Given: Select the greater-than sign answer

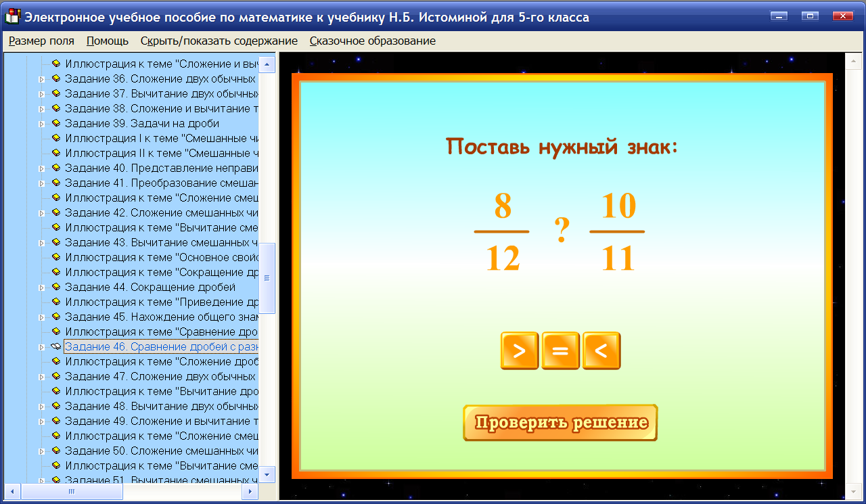Looking at the screenshot, I should (520, 350).
